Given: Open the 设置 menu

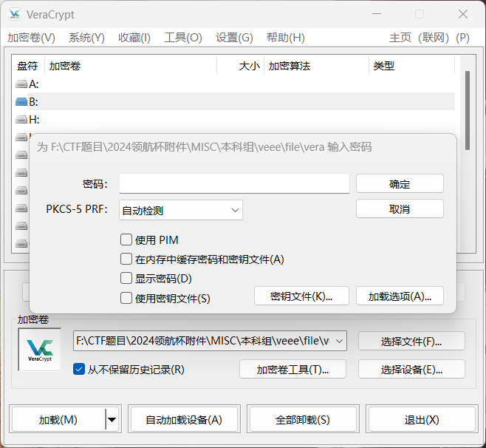Looking at the screenshot, I should (234, 38).
